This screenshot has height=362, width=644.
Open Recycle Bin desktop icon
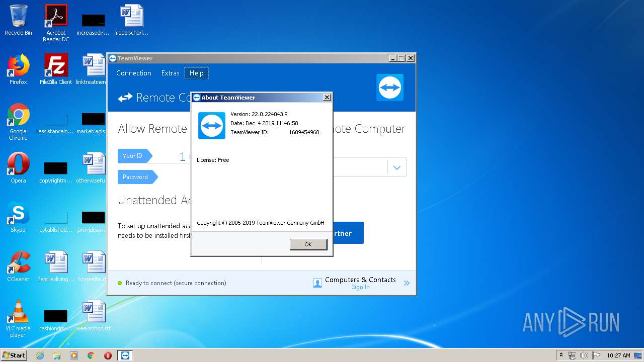[18, 20]
